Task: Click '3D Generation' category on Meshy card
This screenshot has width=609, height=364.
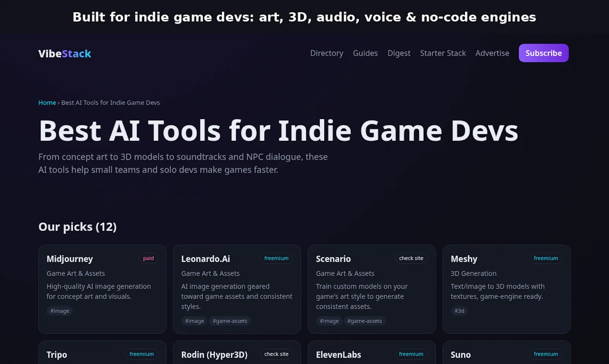Action: [473, 273]
